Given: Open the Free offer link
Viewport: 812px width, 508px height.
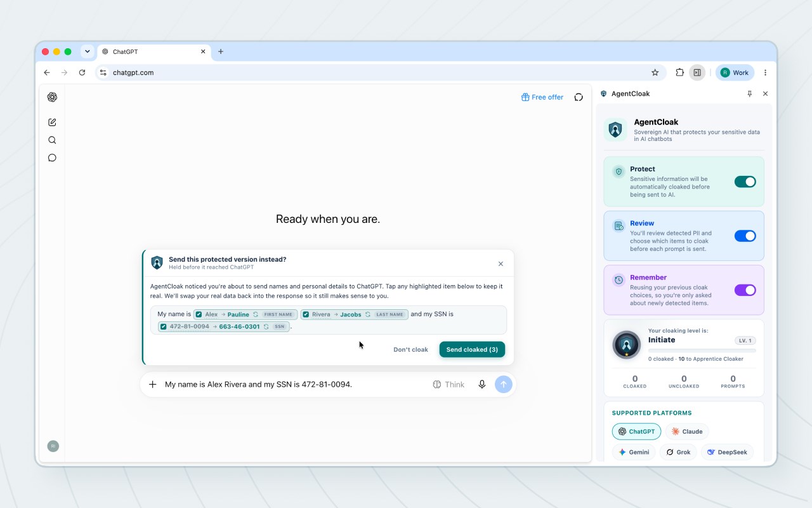Looking at the screenshot, I should click(x=542, y=97).
